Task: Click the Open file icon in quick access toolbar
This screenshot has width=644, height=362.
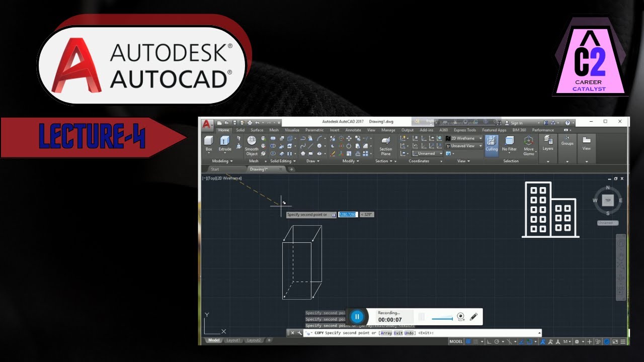Action: coord(226,123)
